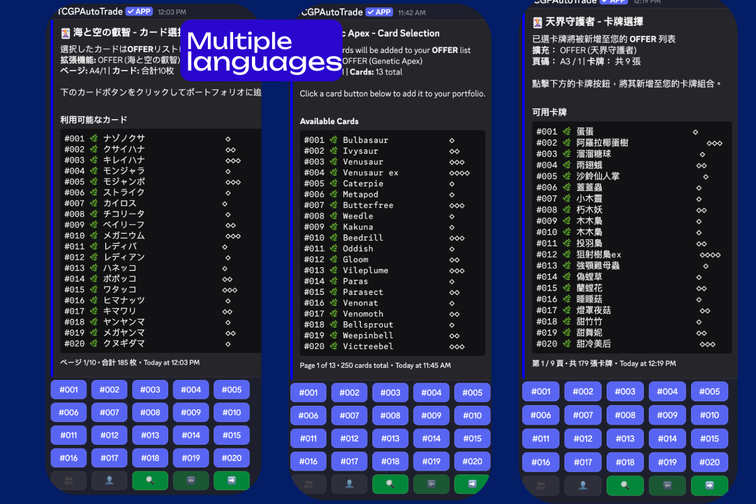
Task: Click the first gray bottom icon in Japanese panel
Action: (x=69, y=481)
